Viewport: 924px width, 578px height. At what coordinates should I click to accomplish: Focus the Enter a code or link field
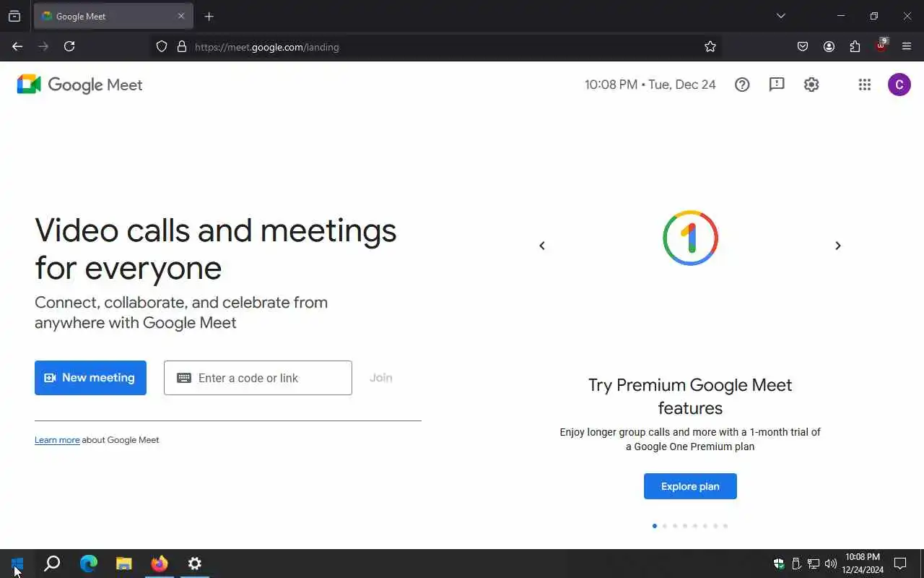pyautogui.click(x=258, y=378)
